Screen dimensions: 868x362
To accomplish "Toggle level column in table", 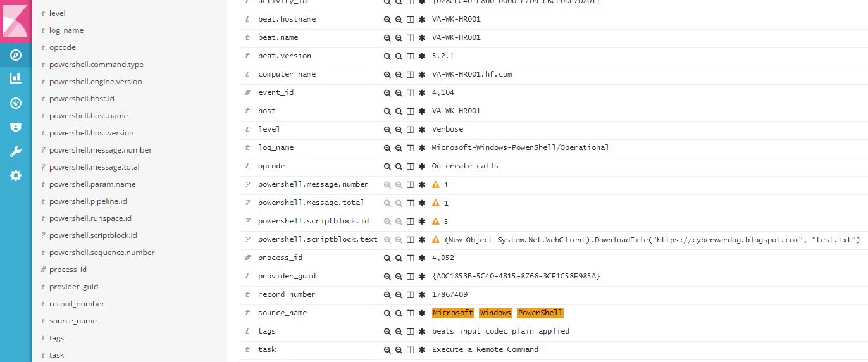I will point(410,129).
